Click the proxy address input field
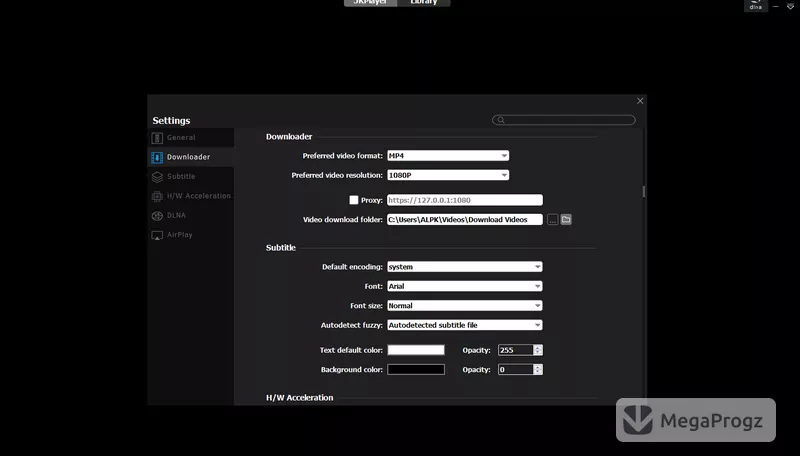The height and width of the screenshot is (456, 800). point(465,200)
